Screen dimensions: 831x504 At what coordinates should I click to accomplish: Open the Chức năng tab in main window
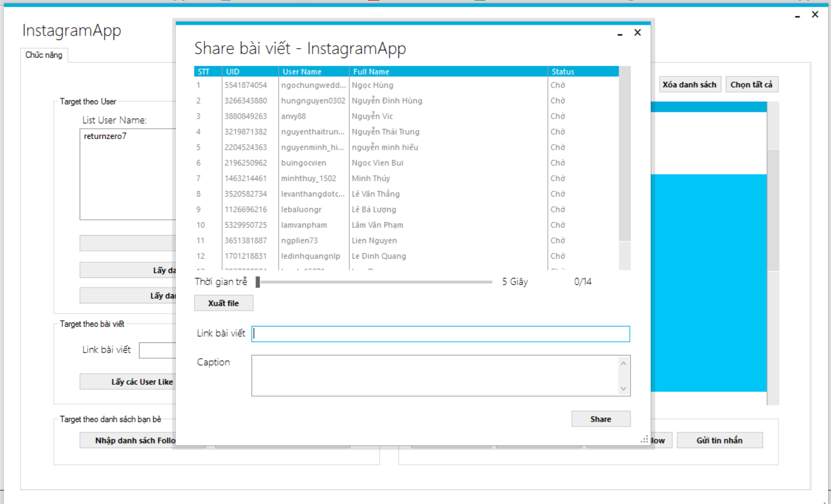(44, 55)
